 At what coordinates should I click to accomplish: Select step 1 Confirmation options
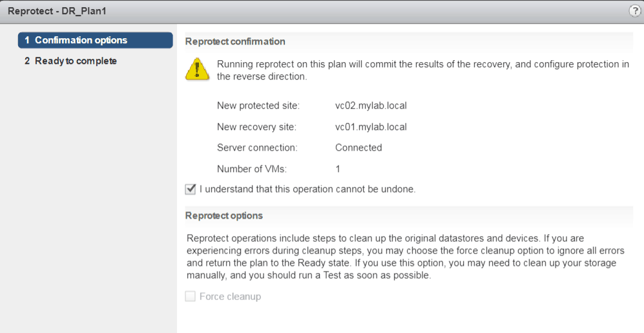point(95,40)
